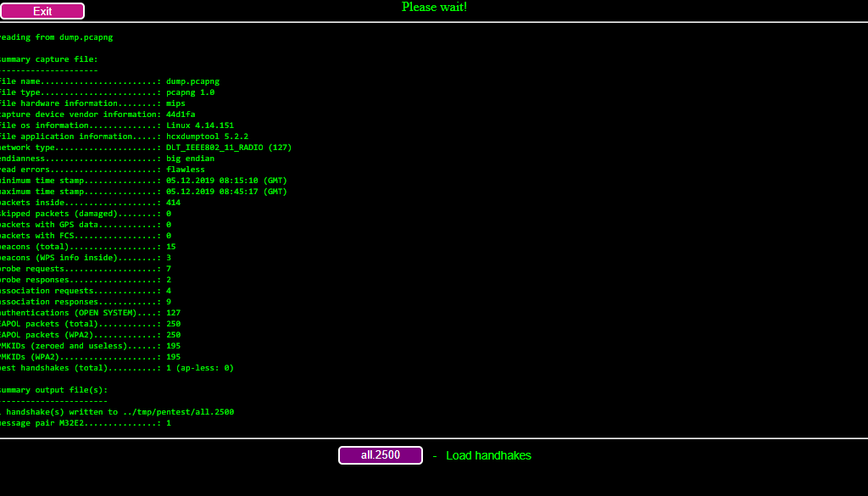Click the best handshakes (total) line
Viewport: 868px width, 496px height.
point(115,368)
